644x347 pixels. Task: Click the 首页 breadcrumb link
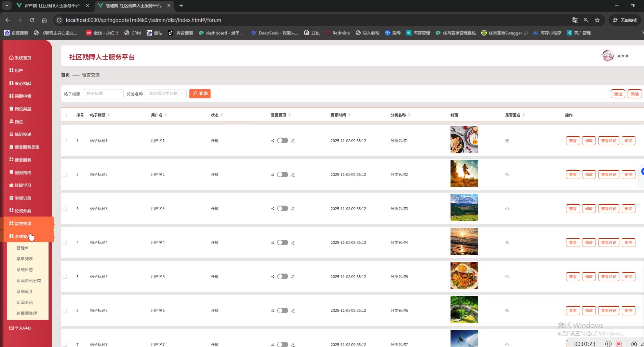click(65, 75)
